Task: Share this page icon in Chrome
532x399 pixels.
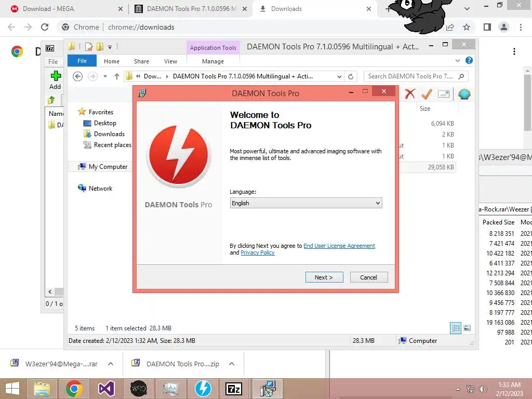Action: (x=450, y=27)
